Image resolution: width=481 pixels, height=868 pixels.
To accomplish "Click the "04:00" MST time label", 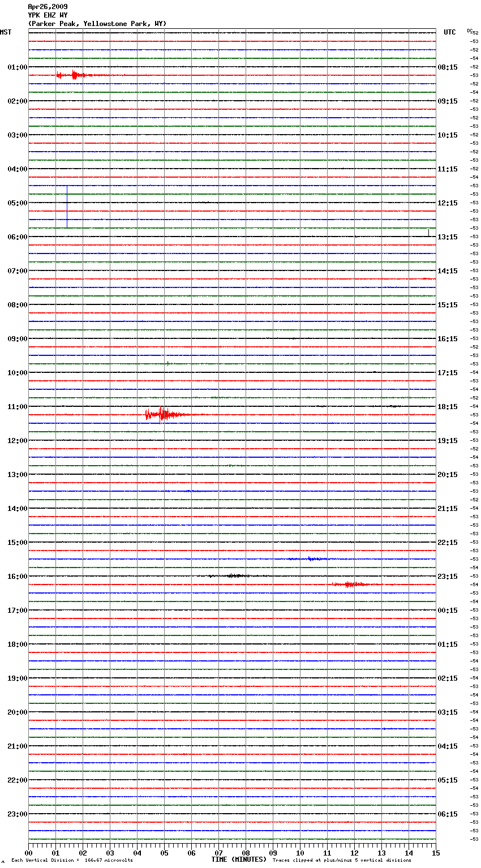I will [x=18, y=169].
